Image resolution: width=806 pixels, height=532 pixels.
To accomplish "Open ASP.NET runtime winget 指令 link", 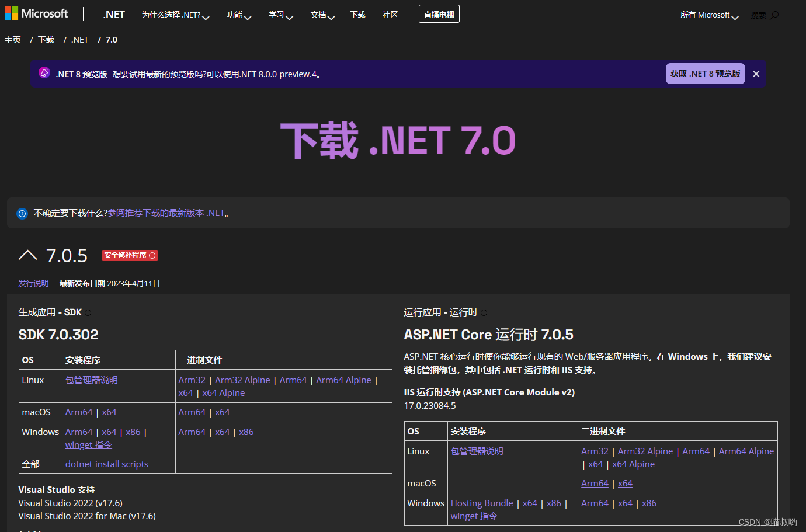I will [x=474, y=516].
